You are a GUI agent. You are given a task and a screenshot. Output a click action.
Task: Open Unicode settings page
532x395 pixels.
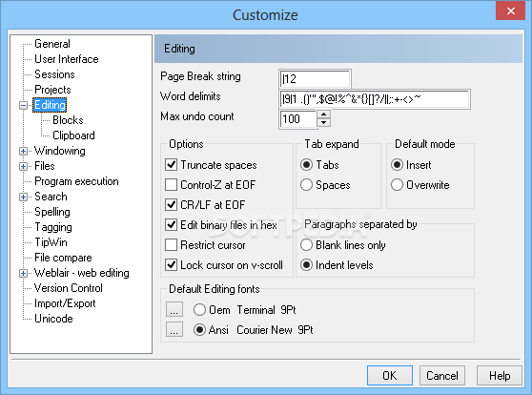pos(53,319)
